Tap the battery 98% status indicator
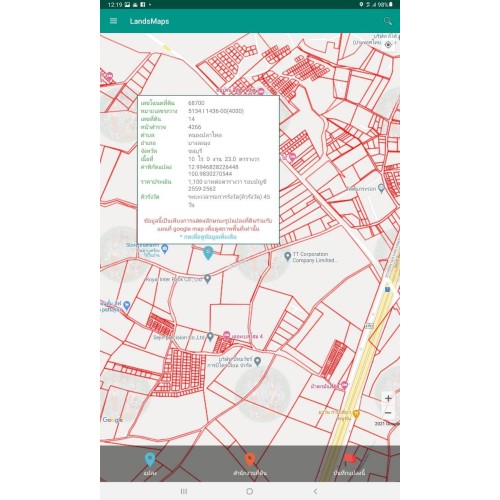This screenshot has width=500, height=500. (x=385, y=4)
